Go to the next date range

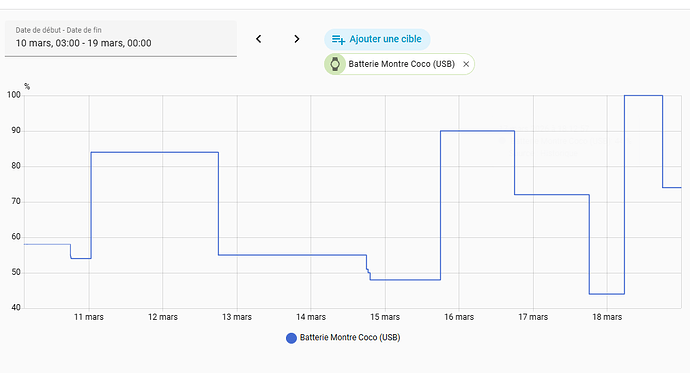click(x=297, y=39)
